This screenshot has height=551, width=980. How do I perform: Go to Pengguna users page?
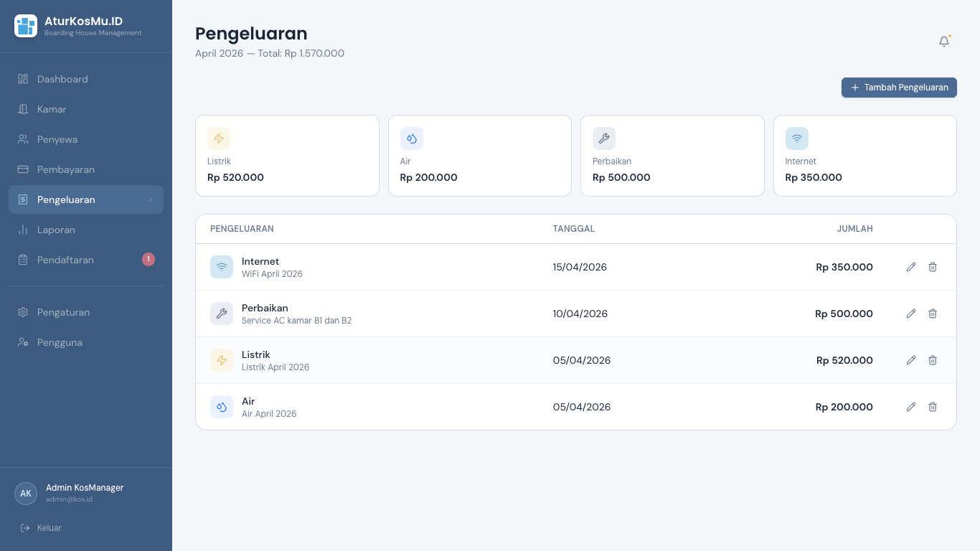[x=86, y=342]
